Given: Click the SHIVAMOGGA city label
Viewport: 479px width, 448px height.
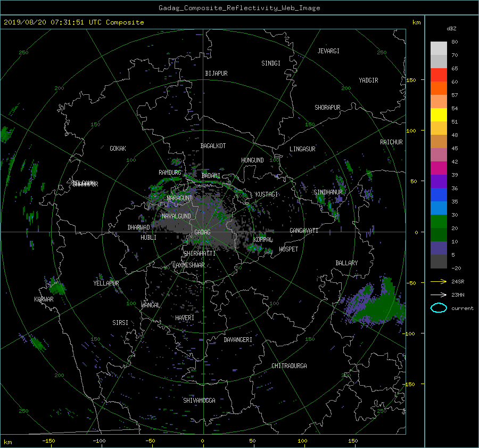Looking at the screenshot, I should pos(199,401).
